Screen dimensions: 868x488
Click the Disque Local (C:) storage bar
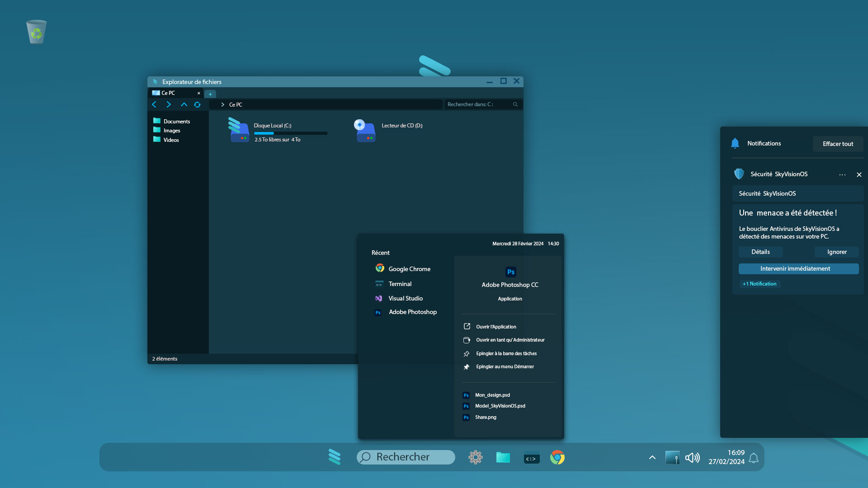click(291, 133)
